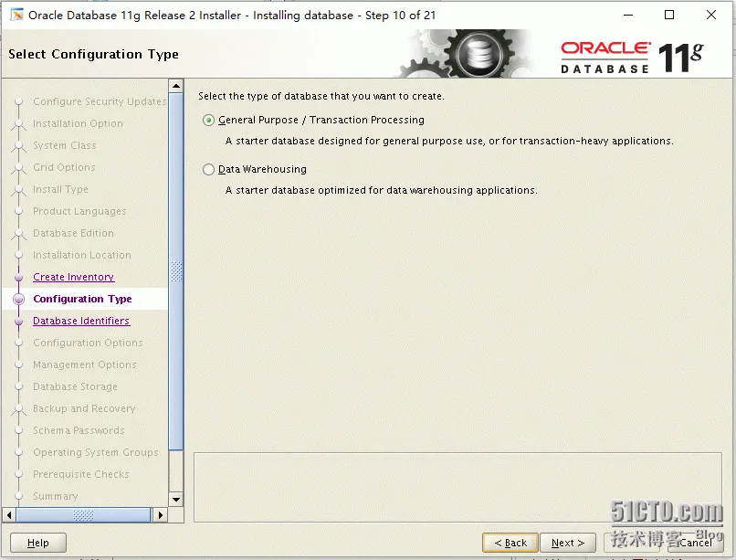Click the 'A starter database optimized for data warehousing' description
The height and width of the screenshot is (560, 736).
pyautogui.click(x=381, y=190)
